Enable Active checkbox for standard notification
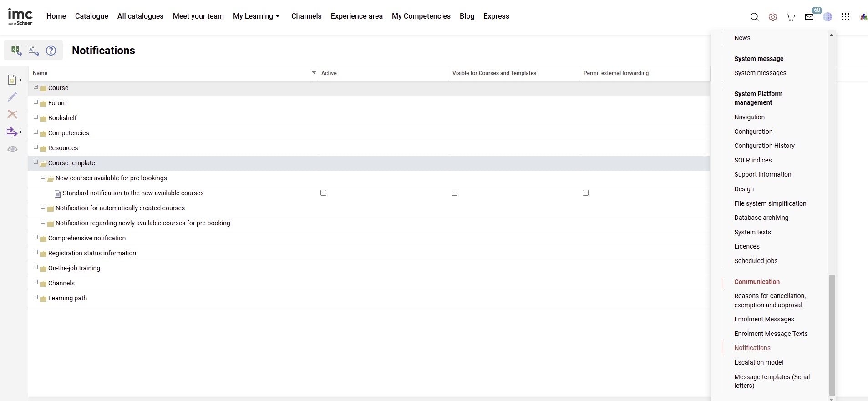The image size is (868, 401). (323, 193)
